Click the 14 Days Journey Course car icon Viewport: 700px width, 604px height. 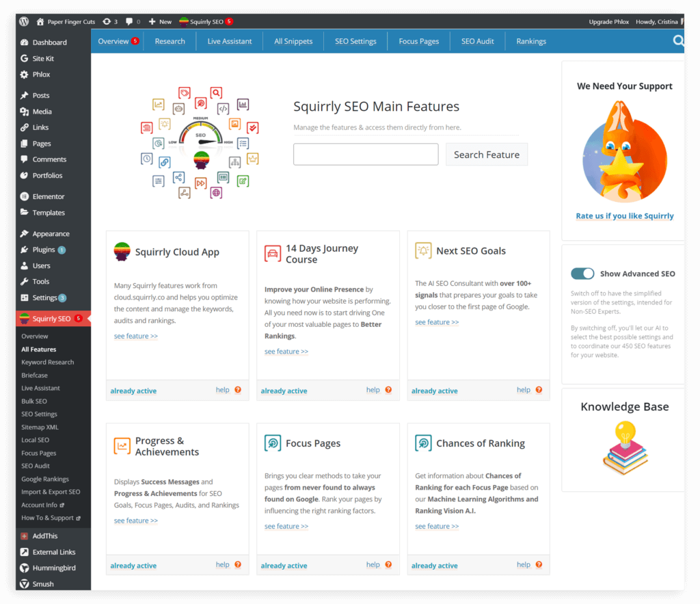pos(272,254)
